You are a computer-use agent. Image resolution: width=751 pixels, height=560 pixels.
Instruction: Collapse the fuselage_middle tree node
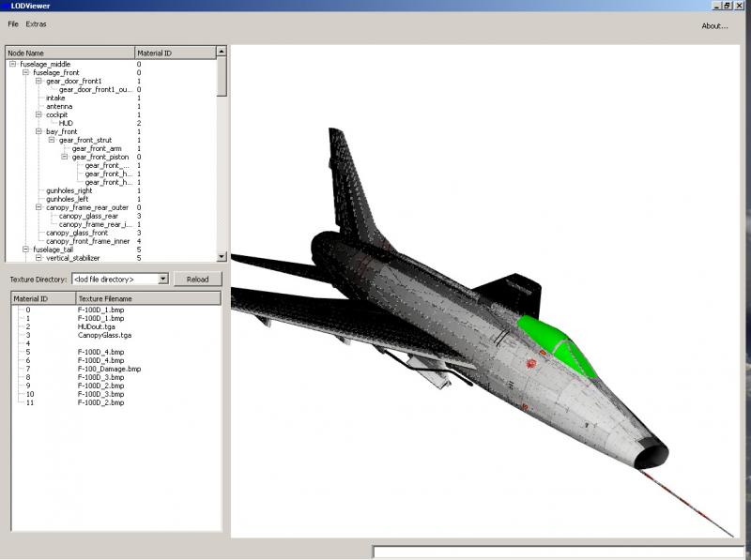pos(13,64)
